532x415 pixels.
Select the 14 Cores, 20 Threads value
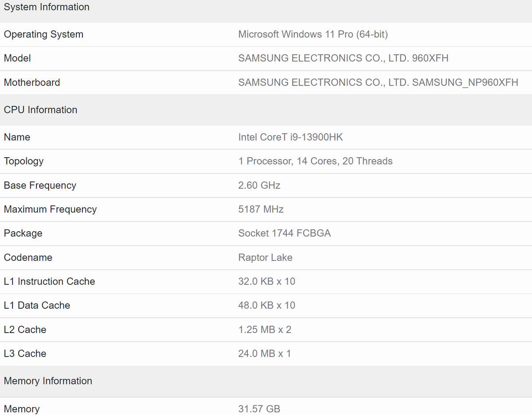click(344, 161)
